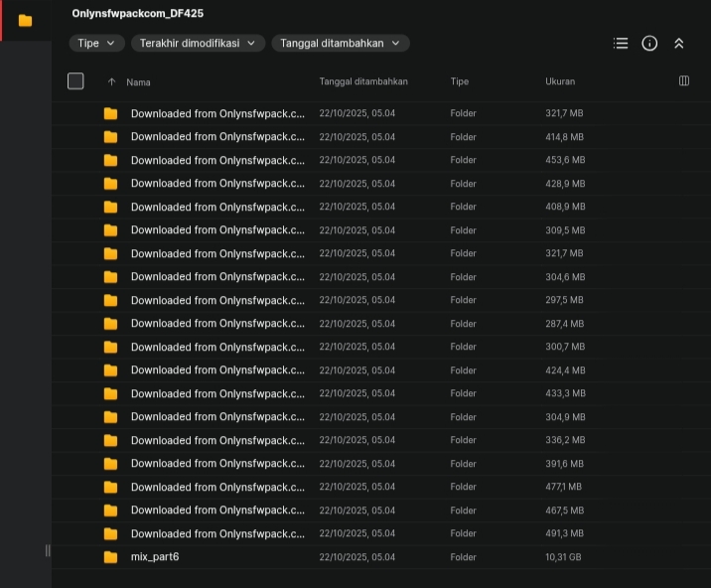Click the folder icon in the 414,8 MB row
The image size is (711, 588).
click(x=110, y=137)
